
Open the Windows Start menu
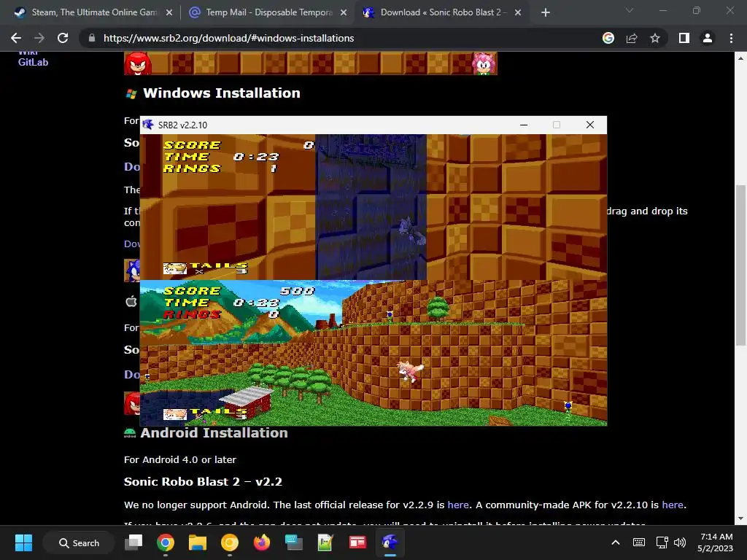click(23, 542)
